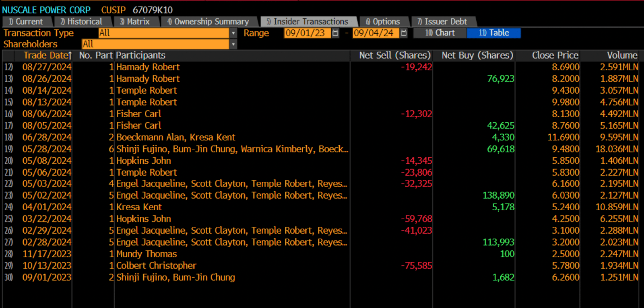
Task: Expand Shareholders dropdown arrow
Action: (233, 44)
